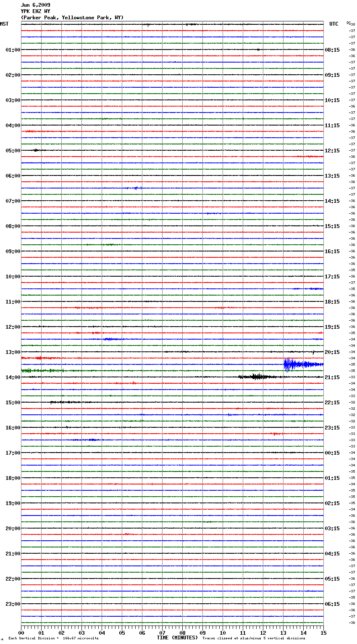Click the 09:15 UTC time label
Viewport: 357px width, 644px height.
(x=332, y=75)
